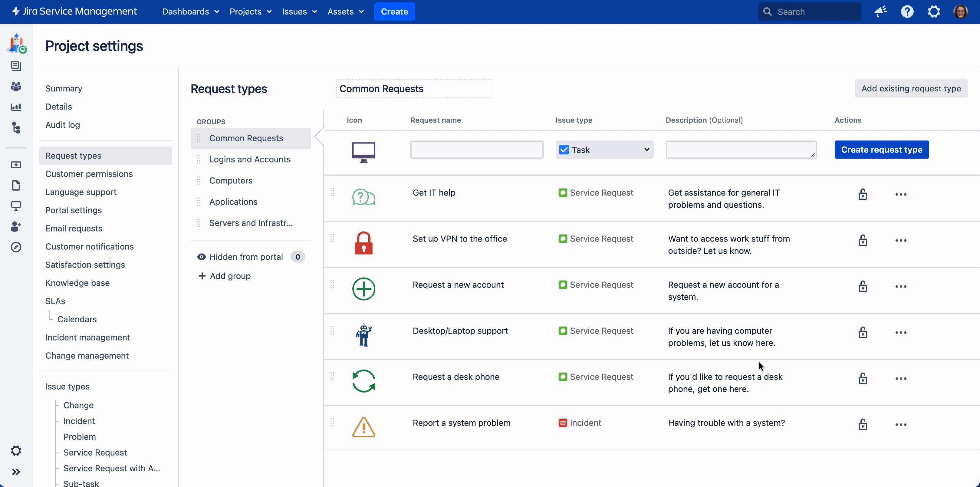Open the Queues icon in left sidebar
The width and height of the screenshot is (980, 487).
coord(16,66)
